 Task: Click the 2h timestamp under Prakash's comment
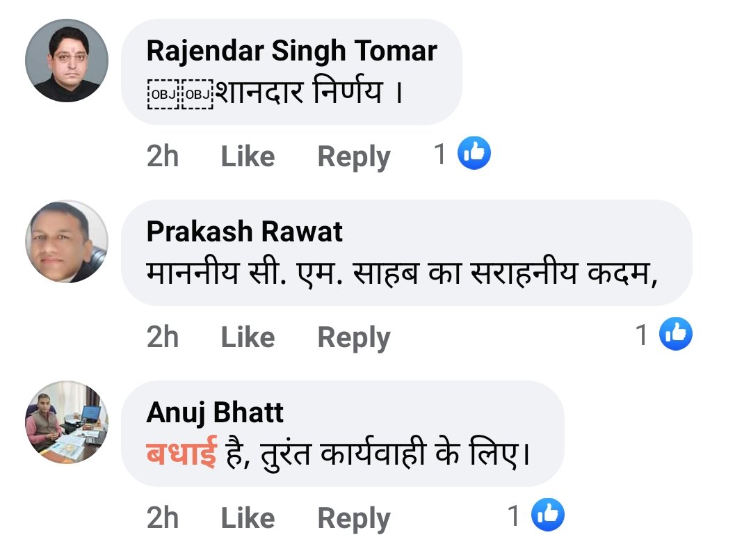[x=163, y=337]
